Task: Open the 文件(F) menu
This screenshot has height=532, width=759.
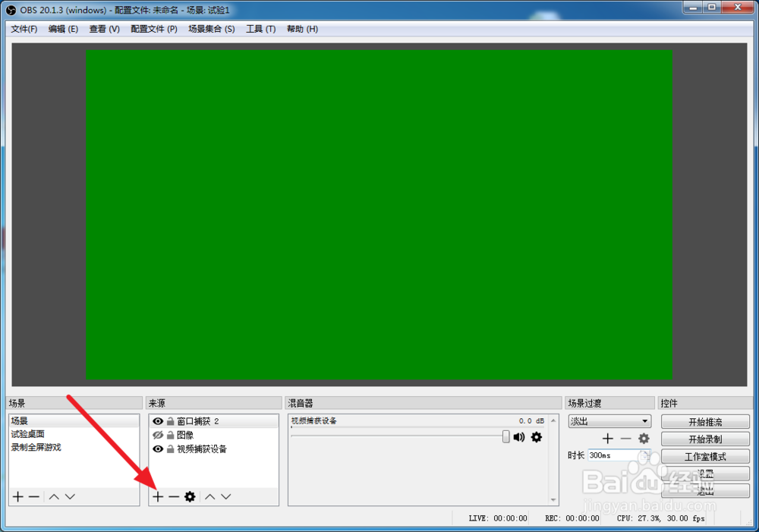Action: coord(24,29)
